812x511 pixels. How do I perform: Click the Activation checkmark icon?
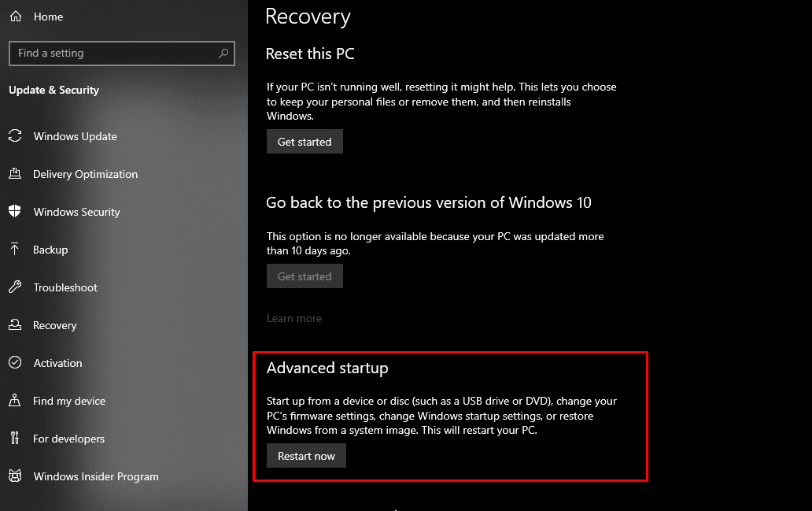(15, 363)
